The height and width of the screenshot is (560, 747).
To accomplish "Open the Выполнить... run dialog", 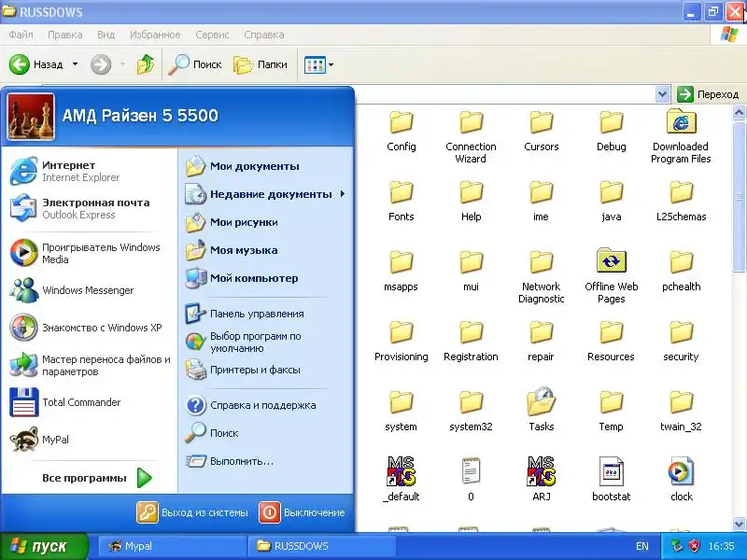I will click(x=266, y=461).
